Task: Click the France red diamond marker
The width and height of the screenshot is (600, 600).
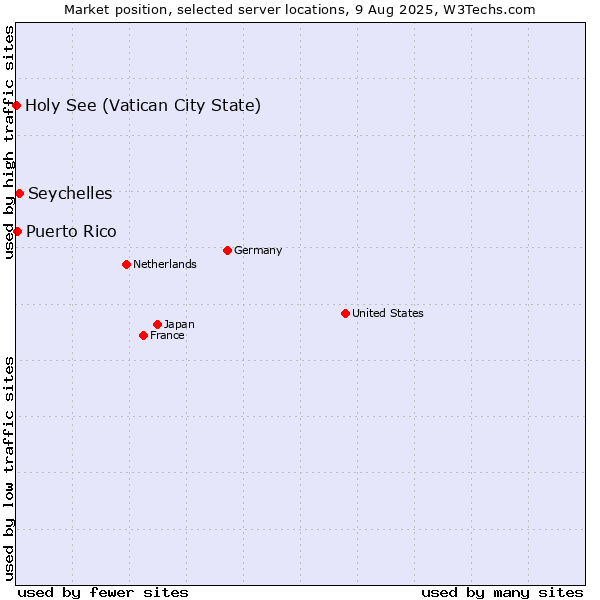Action: point(143,336)
